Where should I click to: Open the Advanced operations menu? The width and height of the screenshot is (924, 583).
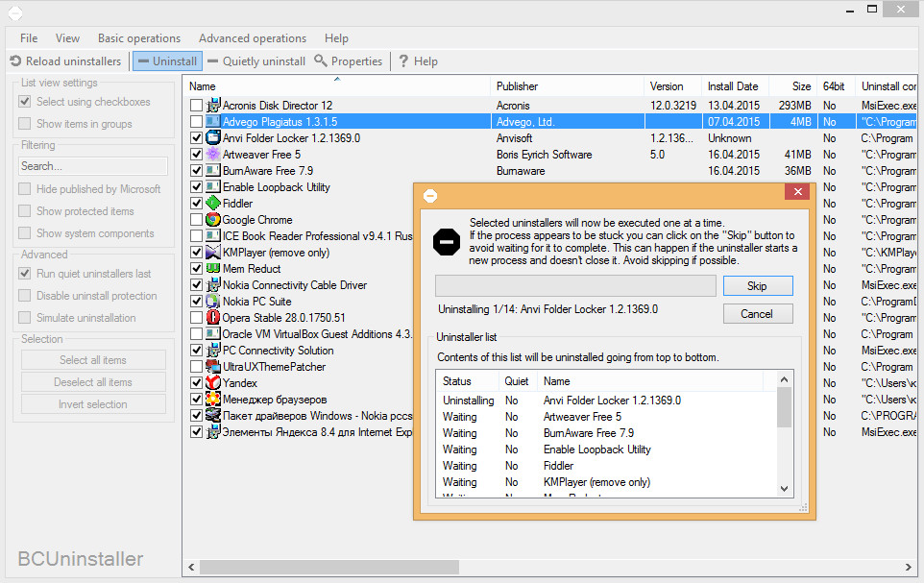point(253,38)
